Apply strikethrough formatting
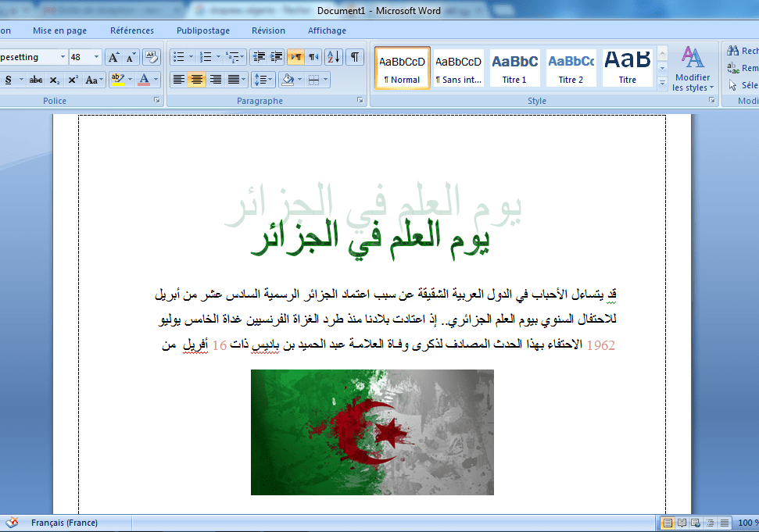 [36, 80]
